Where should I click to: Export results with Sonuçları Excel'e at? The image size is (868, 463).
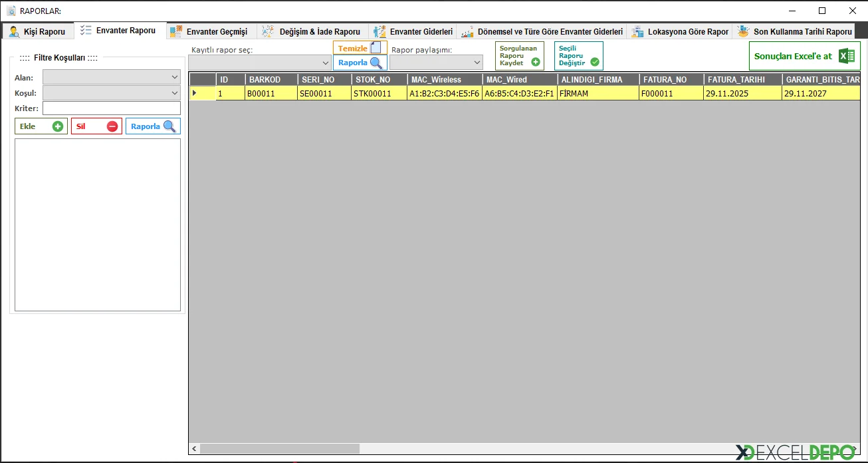click(x=804, y=56)
